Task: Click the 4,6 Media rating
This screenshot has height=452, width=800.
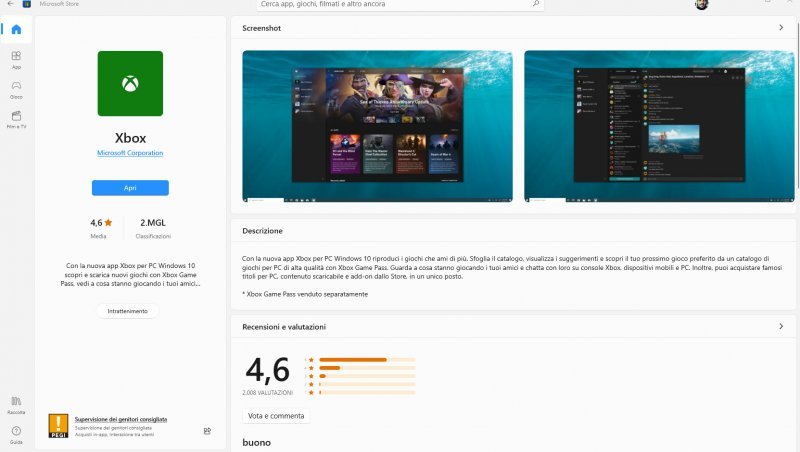Action: tap(101, 228)
